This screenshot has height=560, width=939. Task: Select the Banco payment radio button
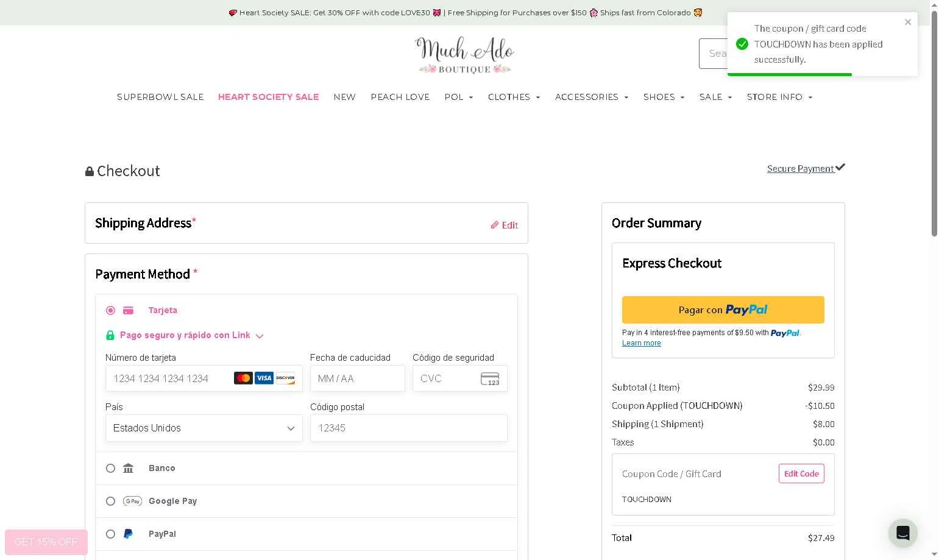(x=110, y=468)
